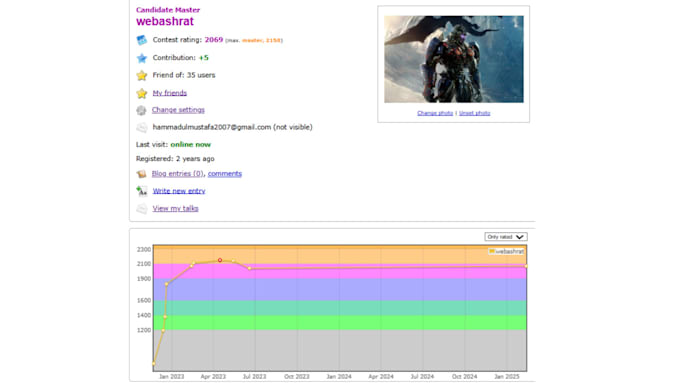Open the comments link
This screenshot has width=680, height=383.
click(225, 173)
